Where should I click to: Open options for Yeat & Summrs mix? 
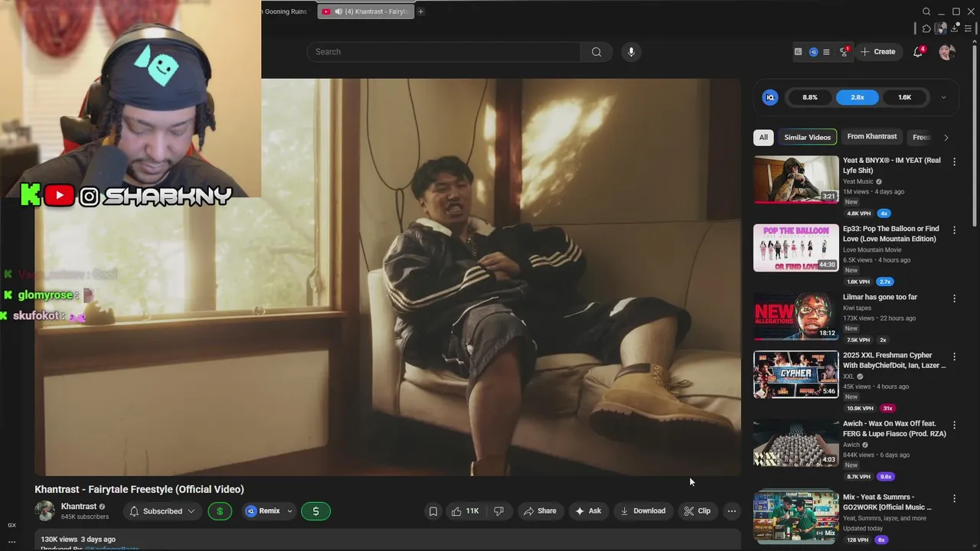(x=954, y=498)
